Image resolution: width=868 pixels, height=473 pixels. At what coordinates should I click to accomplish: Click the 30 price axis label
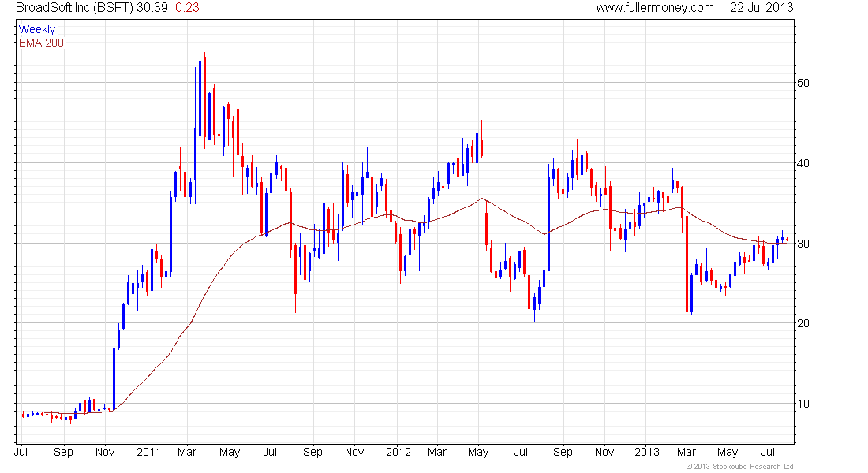coord(803,244)
